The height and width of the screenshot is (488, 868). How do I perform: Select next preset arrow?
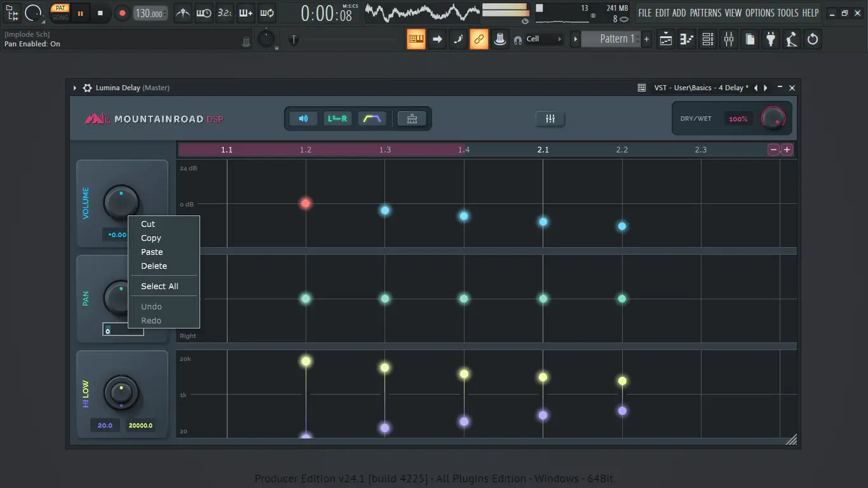pos(766,88)
